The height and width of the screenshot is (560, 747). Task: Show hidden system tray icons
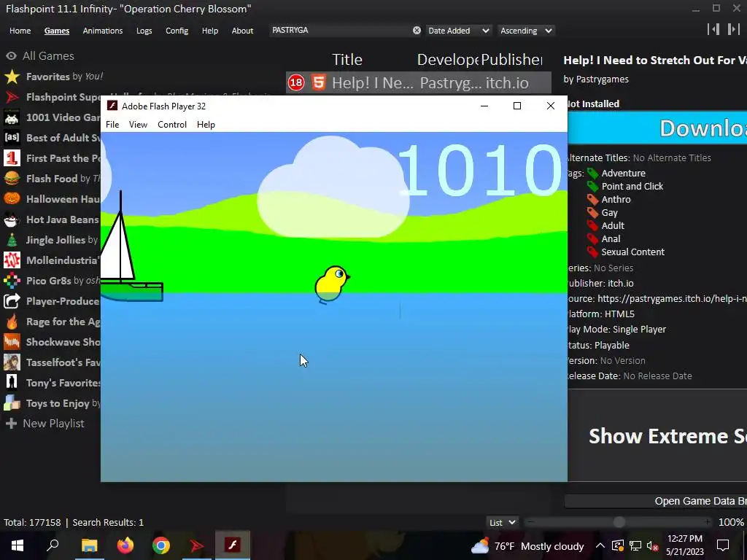pos(600,546)
